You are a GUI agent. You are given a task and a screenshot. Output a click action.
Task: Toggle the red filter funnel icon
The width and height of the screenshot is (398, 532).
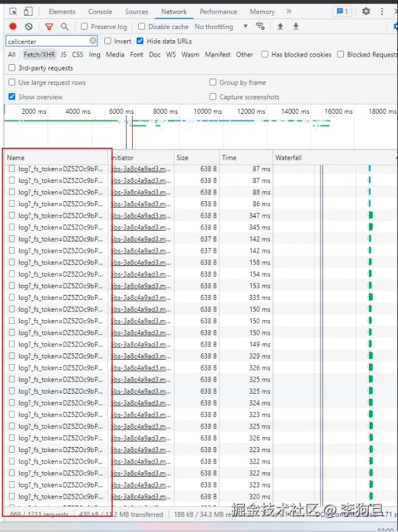[x=49, y=26]
